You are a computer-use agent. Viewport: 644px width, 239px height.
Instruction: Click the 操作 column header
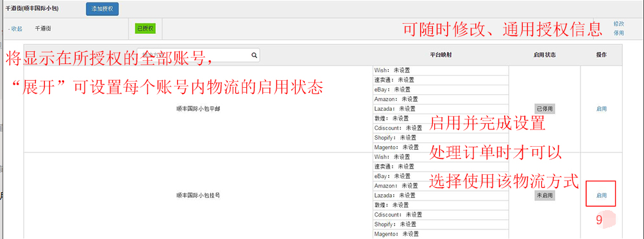601,55
